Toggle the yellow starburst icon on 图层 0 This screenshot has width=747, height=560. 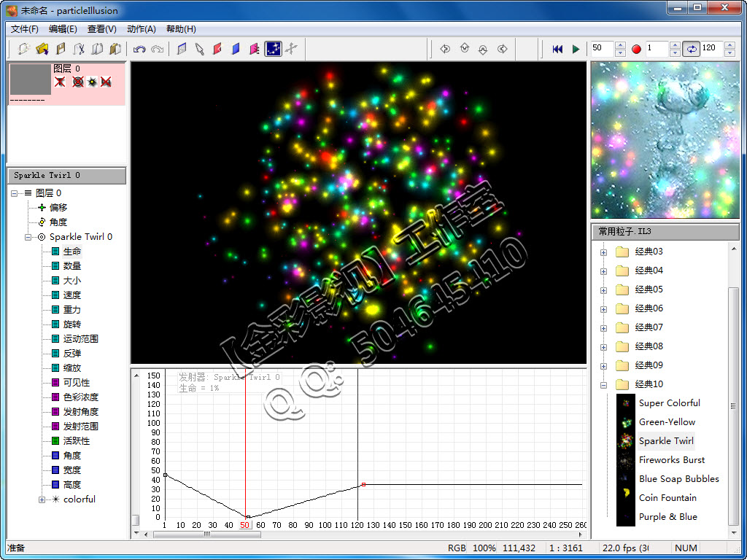(x=92, y=82)
